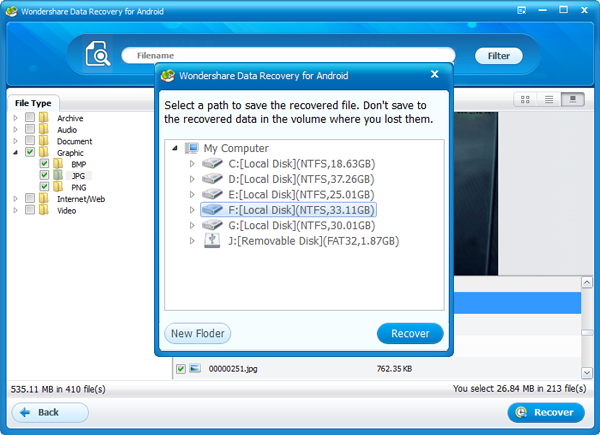600x435 pixels.
Task: Close the save path dialog
Action: 434,74
